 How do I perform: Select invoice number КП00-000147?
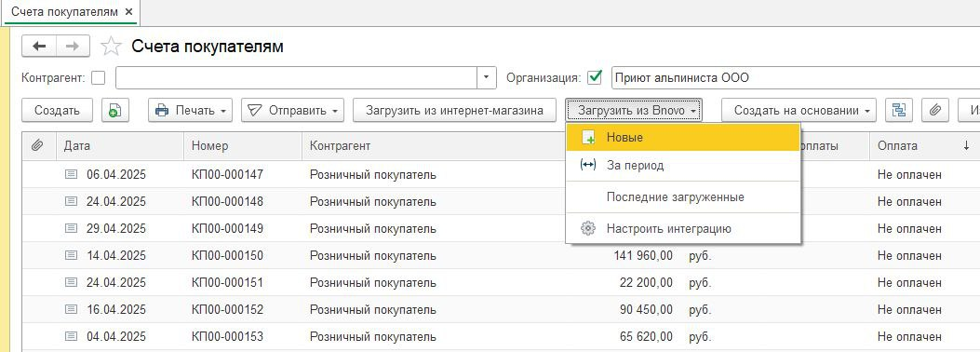pyautogui.click(x=227, y=175)
